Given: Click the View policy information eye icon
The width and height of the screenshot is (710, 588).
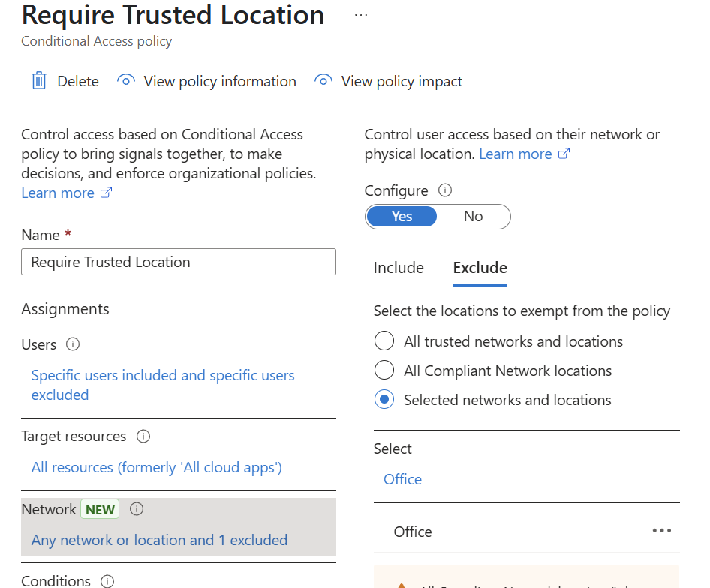Looking at the screenshot, I should coord(126,81).
